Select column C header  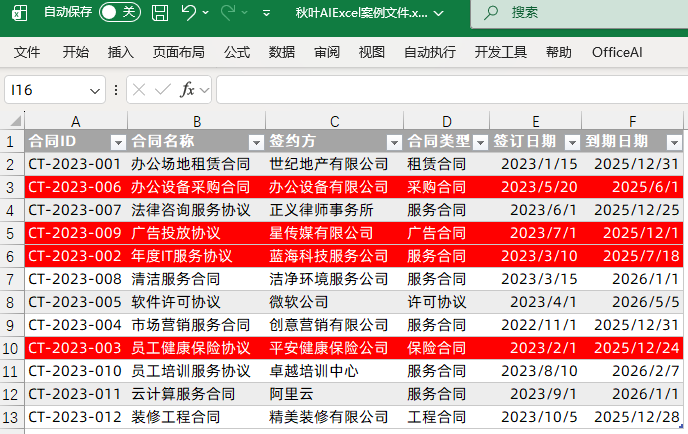pyautogui.click(x=334, y=121)
